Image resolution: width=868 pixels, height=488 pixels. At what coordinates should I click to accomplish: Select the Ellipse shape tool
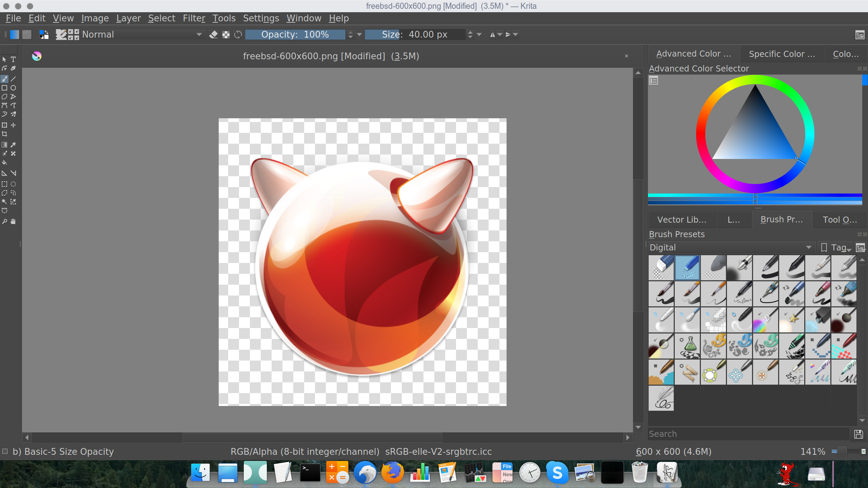click(x=13, y=88)
